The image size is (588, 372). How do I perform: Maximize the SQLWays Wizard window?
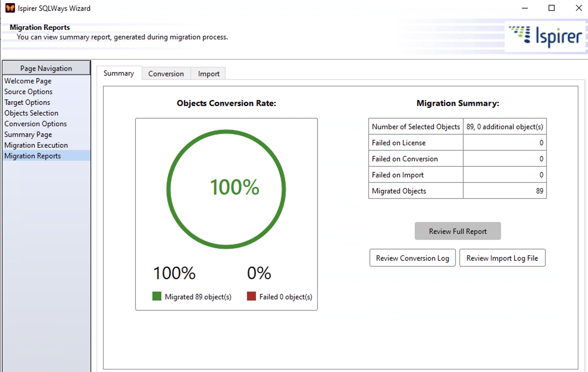551,8
